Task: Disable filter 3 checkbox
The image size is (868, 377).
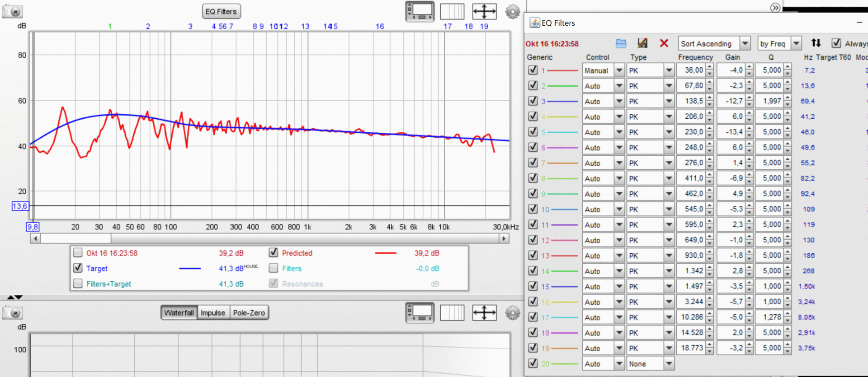Action: click(x=533, y=101)
